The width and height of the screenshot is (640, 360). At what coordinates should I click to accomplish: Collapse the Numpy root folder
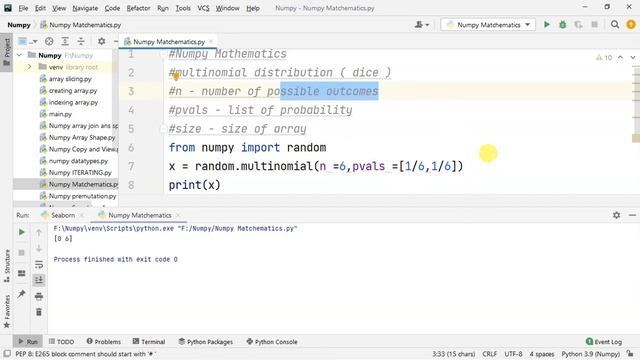20,55
